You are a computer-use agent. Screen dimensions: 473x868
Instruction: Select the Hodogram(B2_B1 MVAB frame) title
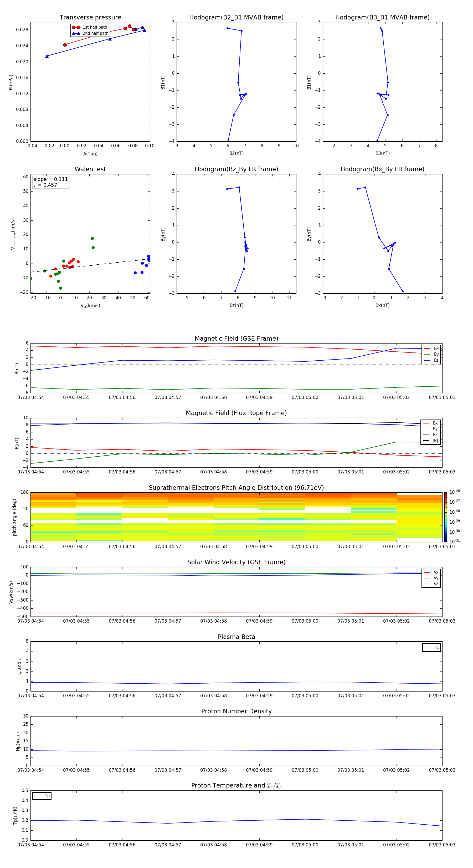[236, 18]
